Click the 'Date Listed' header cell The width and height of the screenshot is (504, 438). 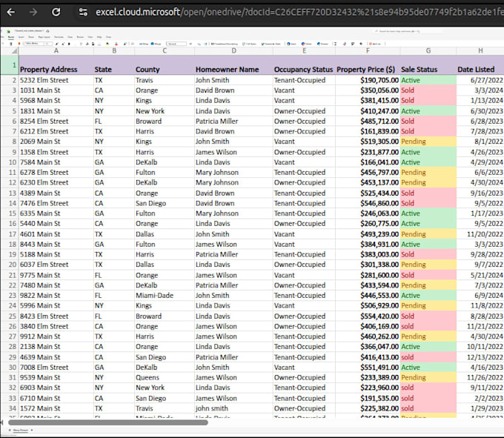tap(480, 65)
